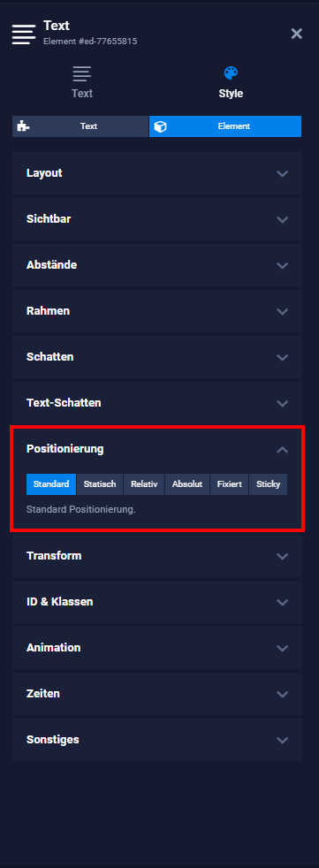Viewport: 319px width, 868px height.
Task: Click the cube icon on the Element button
Action: 161,126
